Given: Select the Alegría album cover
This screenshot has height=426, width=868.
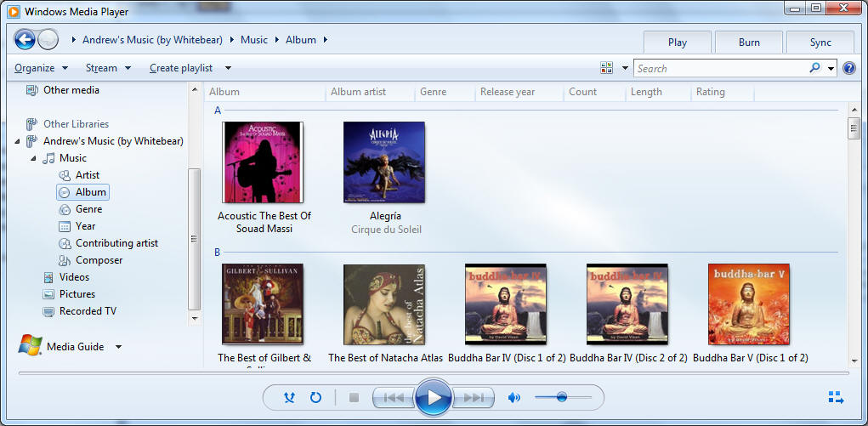Looking at the screenshot, I should [x=384, y=162].
